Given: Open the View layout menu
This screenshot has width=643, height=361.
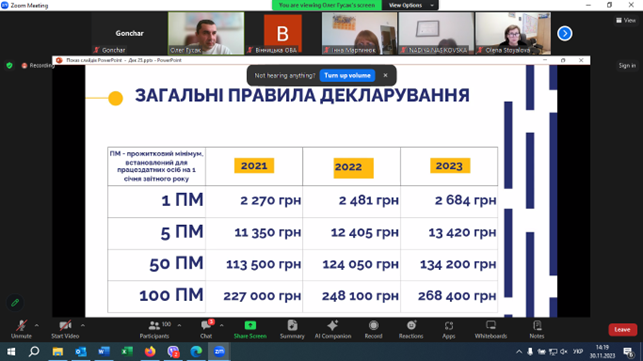Looking at the screenshot, I should tap(626, 20).
